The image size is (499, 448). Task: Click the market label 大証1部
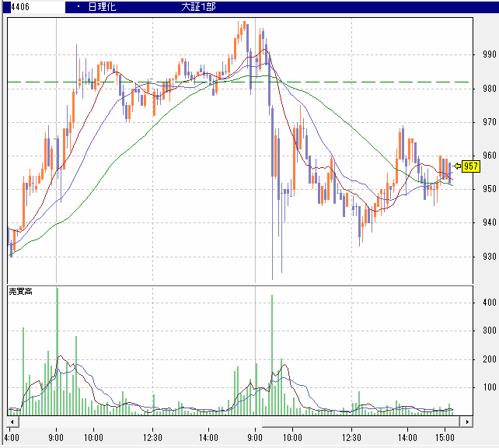tap(198, 7)
